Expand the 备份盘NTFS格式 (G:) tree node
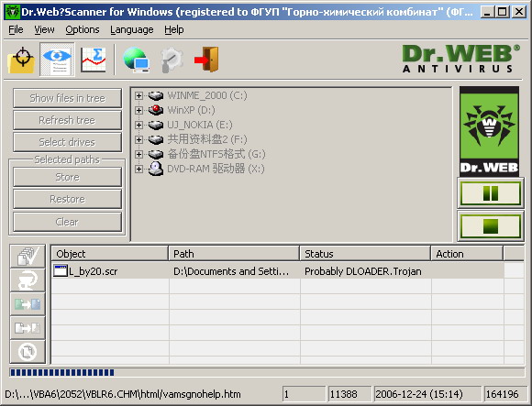 139,154
